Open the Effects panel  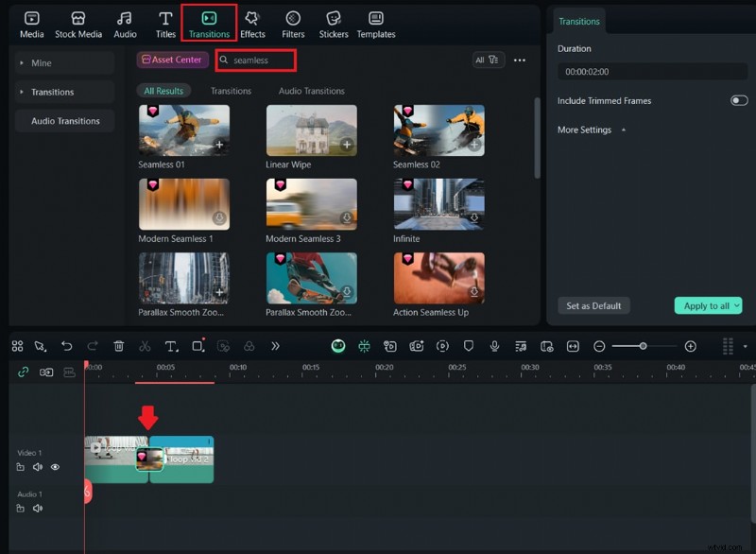(x=251, y=24)
